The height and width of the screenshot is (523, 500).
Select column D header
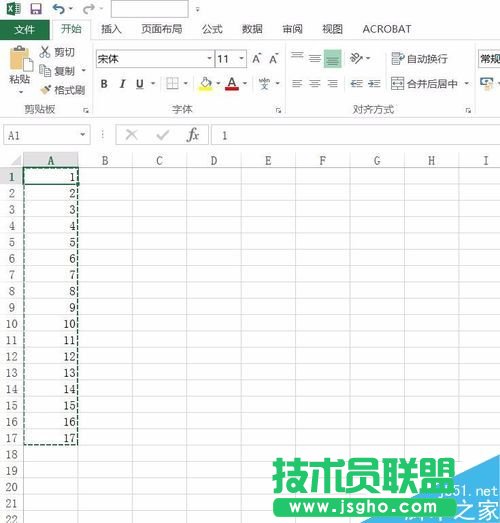tap(214, 160)
